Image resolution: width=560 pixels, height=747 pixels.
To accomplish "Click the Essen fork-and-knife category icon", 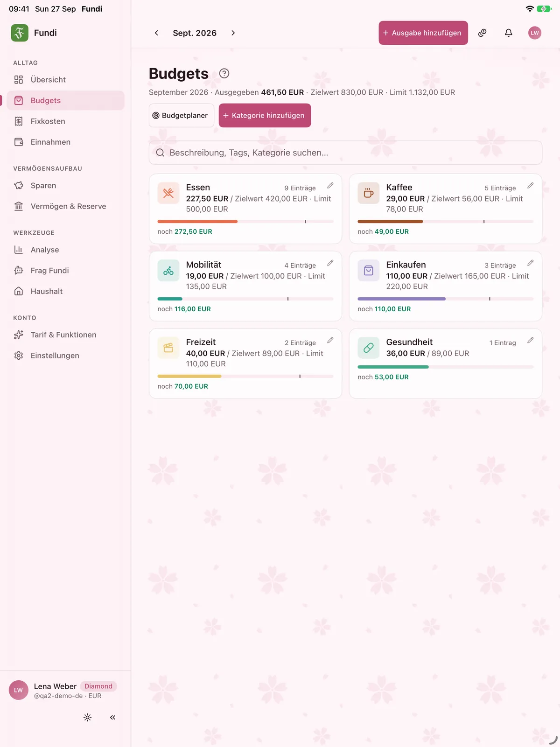I will click(168, 193).
